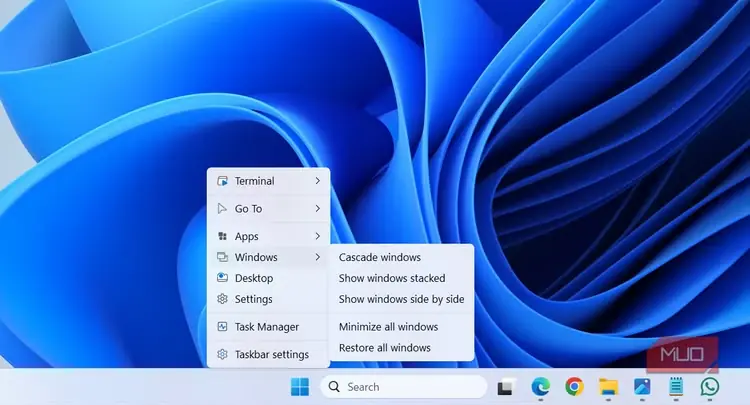Choose Cascade windows
This screenshot has height=405, width=750.
click(402, 257)
